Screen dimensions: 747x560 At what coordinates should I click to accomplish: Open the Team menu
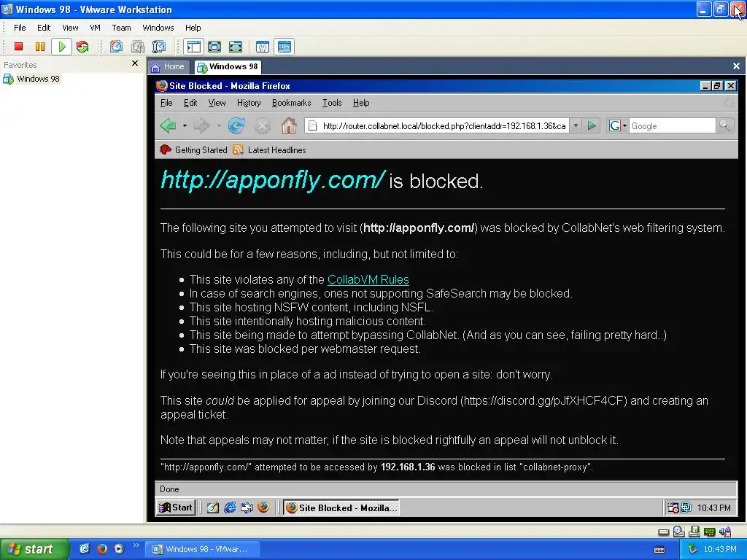coord(121,28)
